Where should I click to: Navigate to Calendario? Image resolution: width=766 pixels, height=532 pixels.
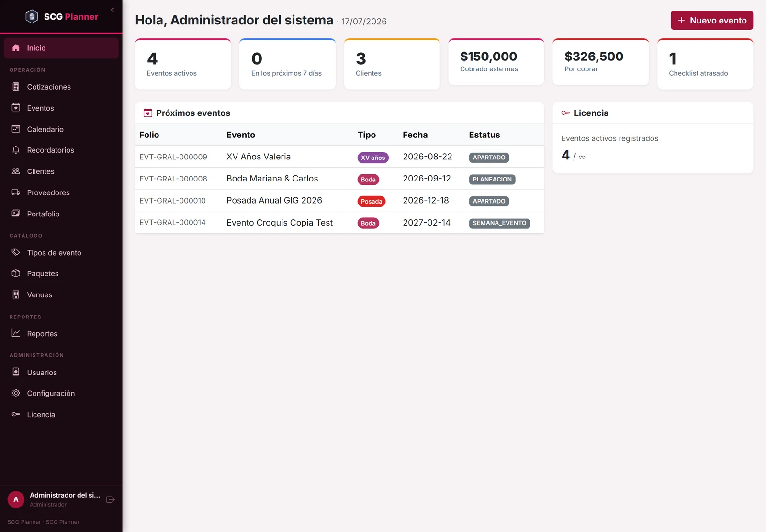click(x=61, y=129)
